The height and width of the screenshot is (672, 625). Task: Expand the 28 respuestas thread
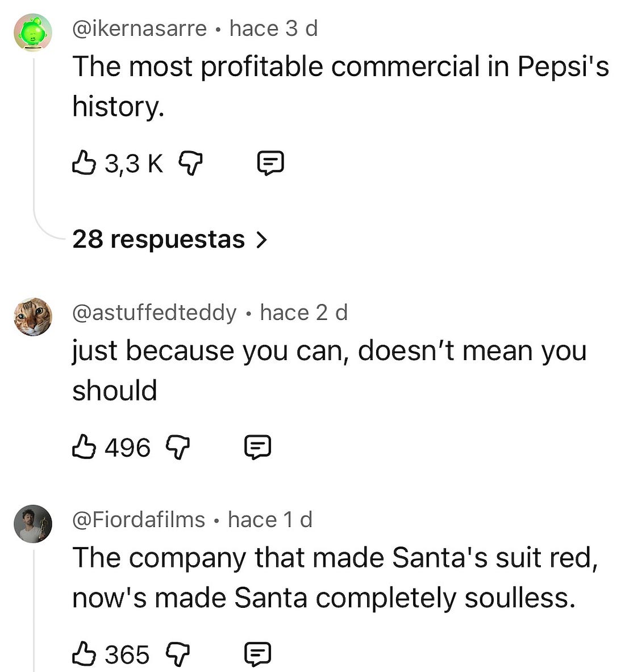[170, 239]
